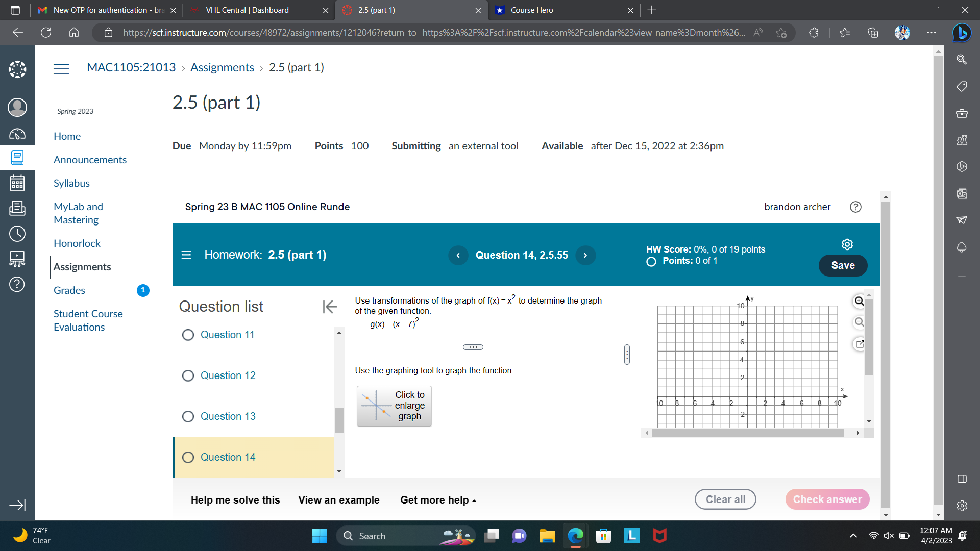Viewport: 980px width, 551px height.
Task: Open the graph in a larger window
Action: 860,344
